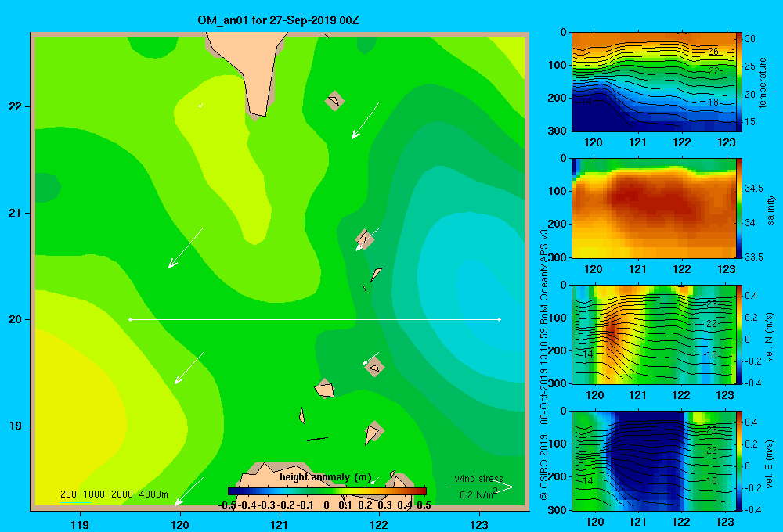783x532 pixels.
Task: Click the "200 1000 2000 4000m" depth legend
Action: pyautogui.click(x=114, y=494)
